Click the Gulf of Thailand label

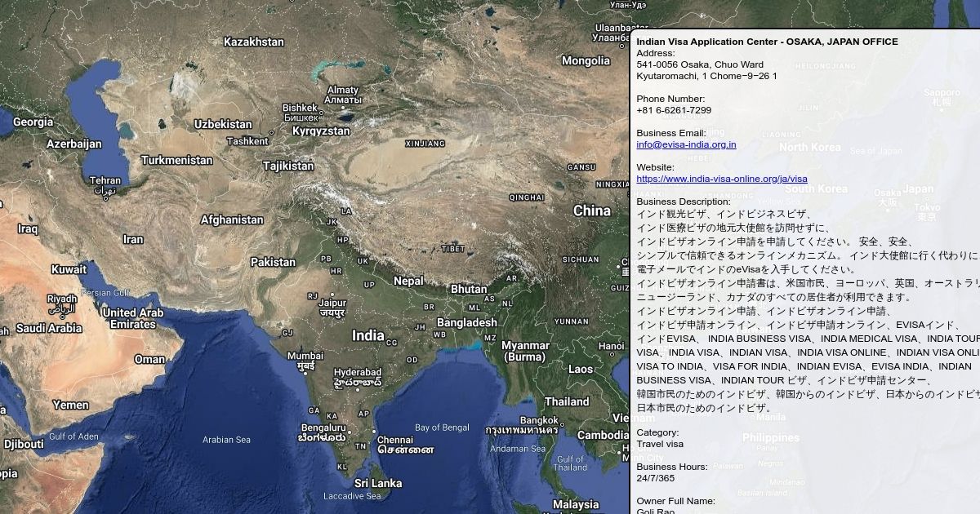pos(570,463)
